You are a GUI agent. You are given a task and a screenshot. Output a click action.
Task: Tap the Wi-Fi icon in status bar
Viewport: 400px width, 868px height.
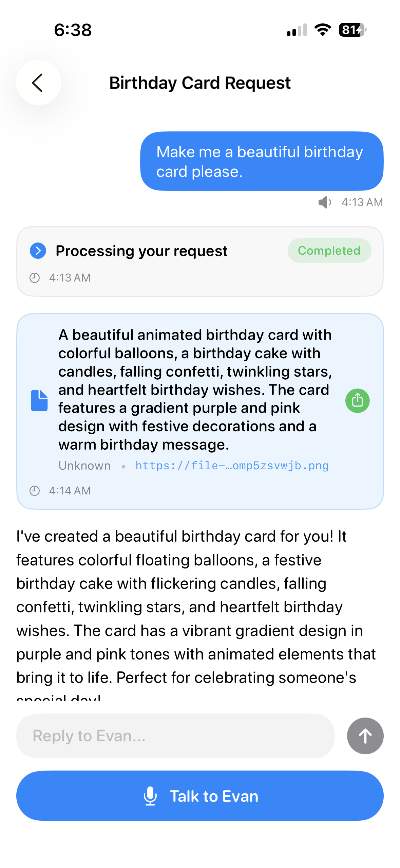(323, 30)
